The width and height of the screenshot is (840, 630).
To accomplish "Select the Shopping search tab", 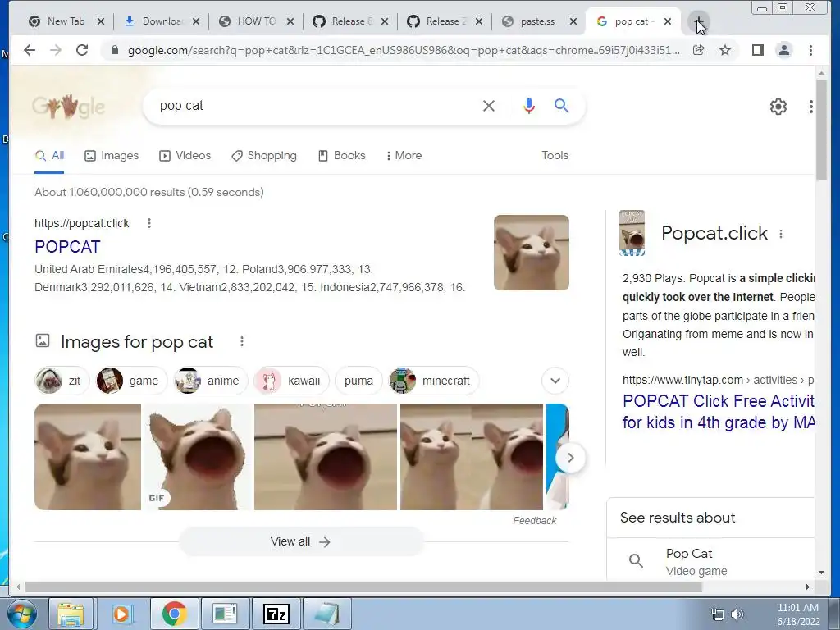I will 263,155.
